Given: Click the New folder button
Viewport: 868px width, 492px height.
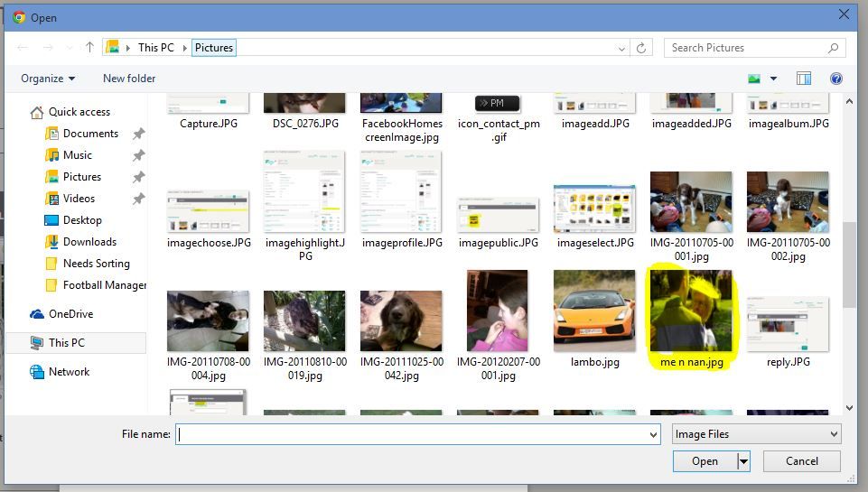Looking at the screenshot, I should tap(129, 79).
